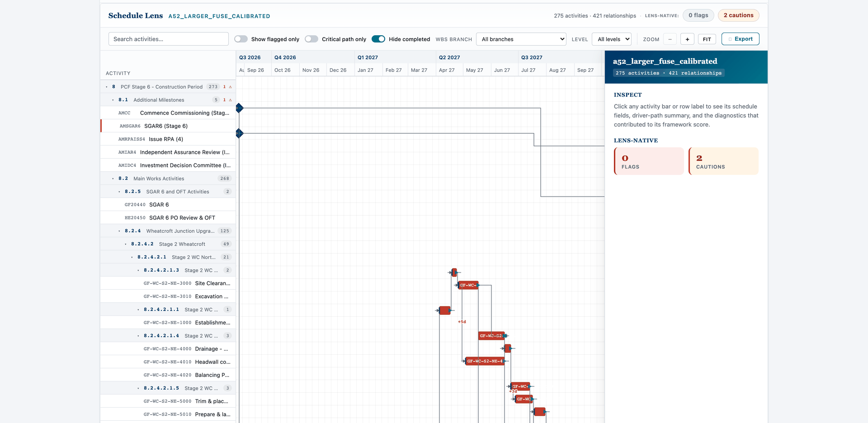Select GF20440 SGAR 6 row

coord(168,205)
